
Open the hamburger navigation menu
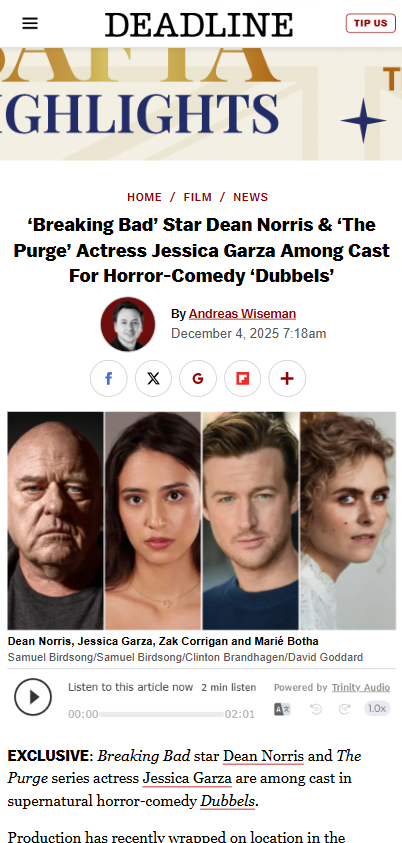pyautogui.click(x=30, y=23)
